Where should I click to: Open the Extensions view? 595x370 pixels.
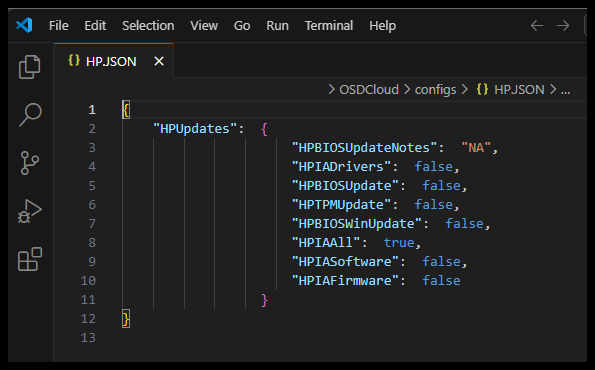pyautogui.click(x=30, y=259)
